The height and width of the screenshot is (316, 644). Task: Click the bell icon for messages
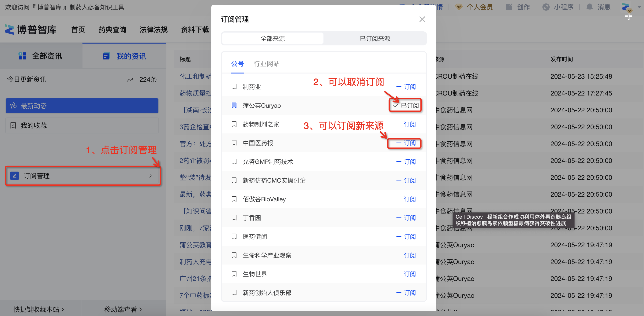(589, 7)
